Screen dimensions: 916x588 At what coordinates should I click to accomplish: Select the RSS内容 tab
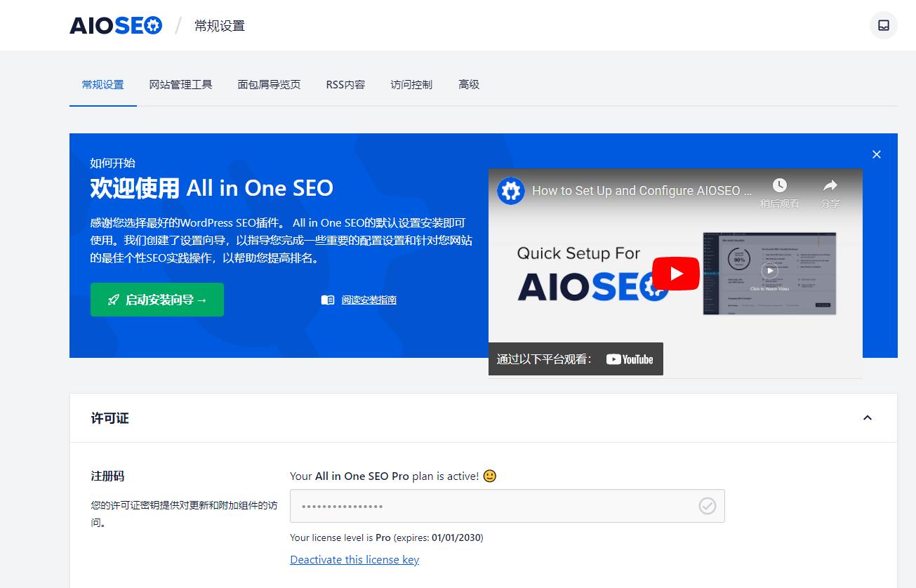(345, 85)
